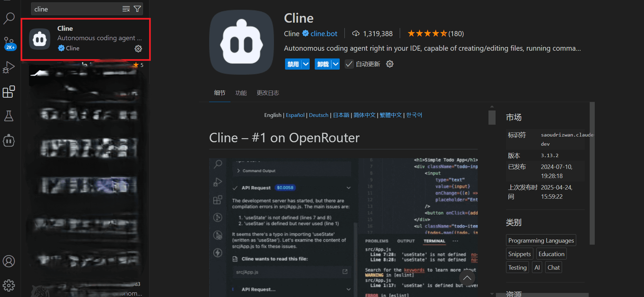
Task: Click in the extension search field
Action: (76, 9)
